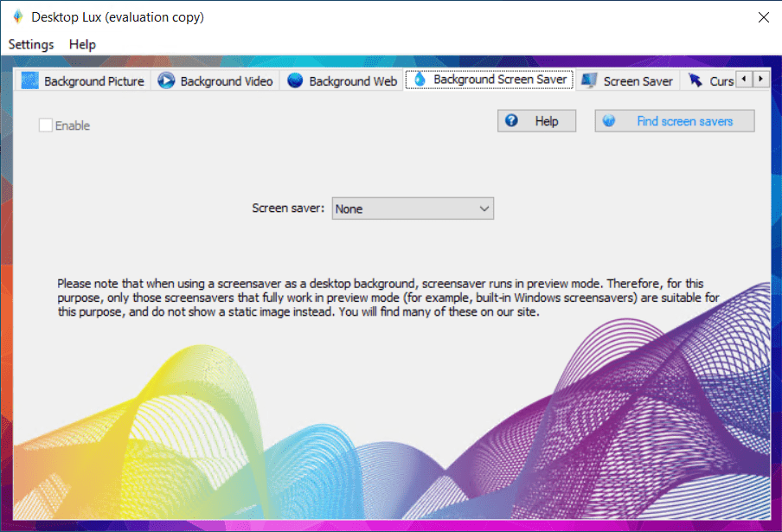Close the Desktop Lux window

point(764,17)
